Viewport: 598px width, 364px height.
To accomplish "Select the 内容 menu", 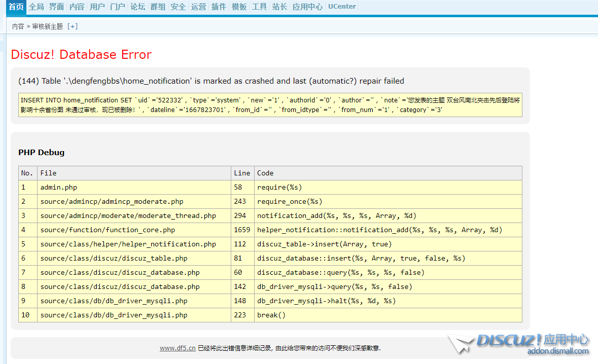I will point(77,7).
